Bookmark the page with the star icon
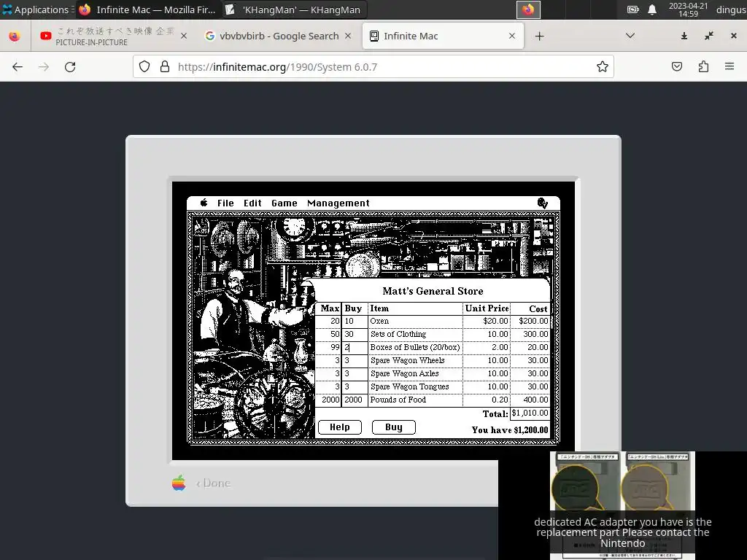This screenshot has width=747, height=560. pyautogui.click(x=602, y=66)
